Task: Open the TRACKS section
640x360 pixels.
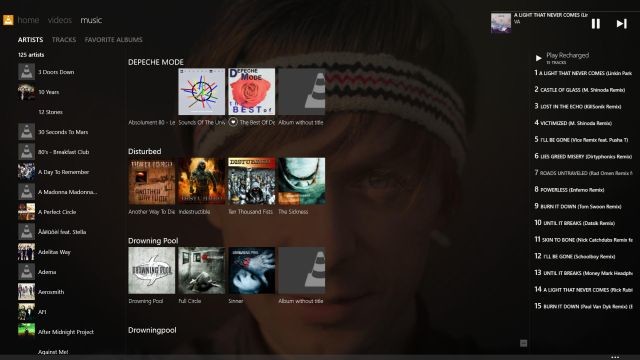Action: [x=64, y=40]
